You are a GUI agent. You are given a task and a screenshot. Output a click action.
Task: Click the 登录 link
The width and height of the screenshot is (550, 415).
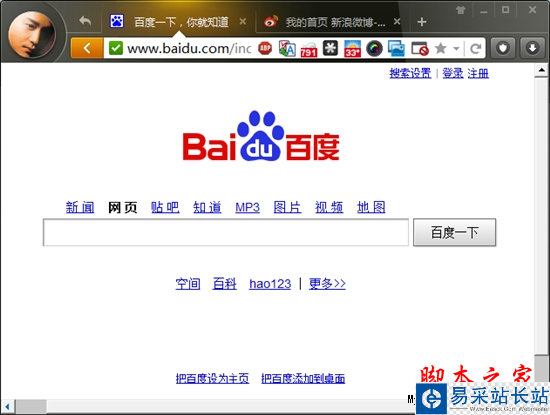[x=453, y=73]
